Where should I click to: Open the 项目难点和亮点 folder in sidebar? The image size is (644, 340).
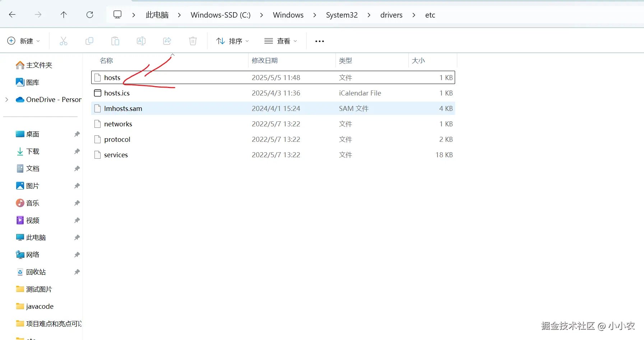coord(49,324)
